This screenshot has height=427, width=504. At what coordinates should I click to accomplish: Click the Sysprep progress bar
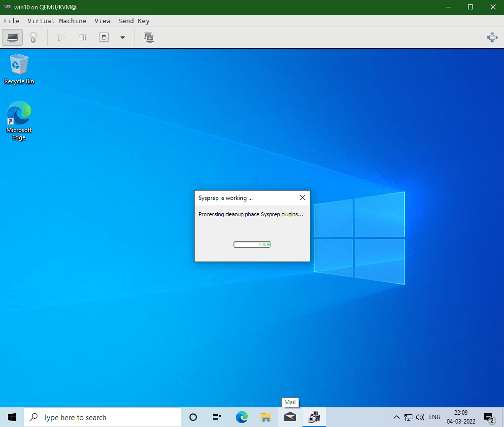252,244
